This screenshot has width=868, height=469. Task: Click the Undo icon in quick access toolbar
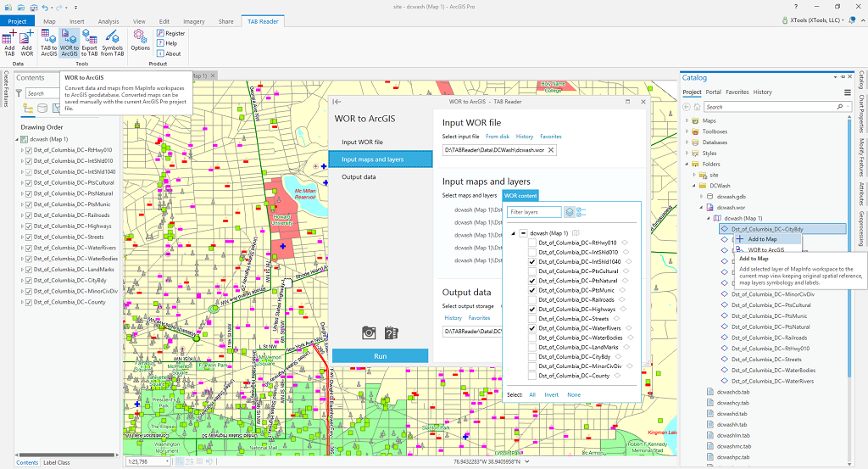[46, 7]
